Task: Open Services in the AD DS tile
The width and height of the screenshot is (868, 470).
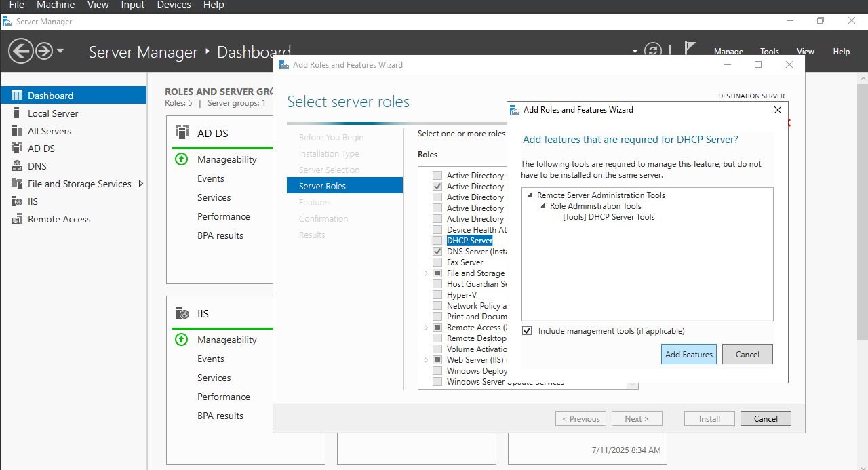Action: coord(214,197)
